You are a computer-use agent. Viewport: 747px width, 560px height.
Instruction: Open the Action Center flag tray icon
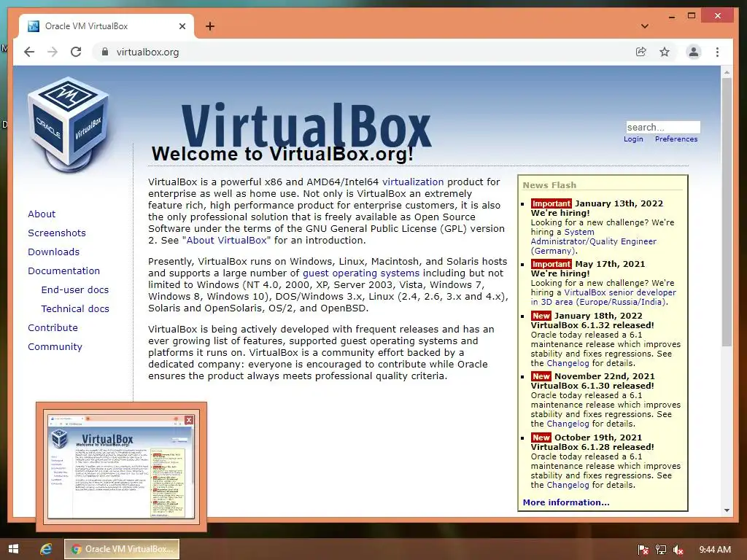[643, 550]
